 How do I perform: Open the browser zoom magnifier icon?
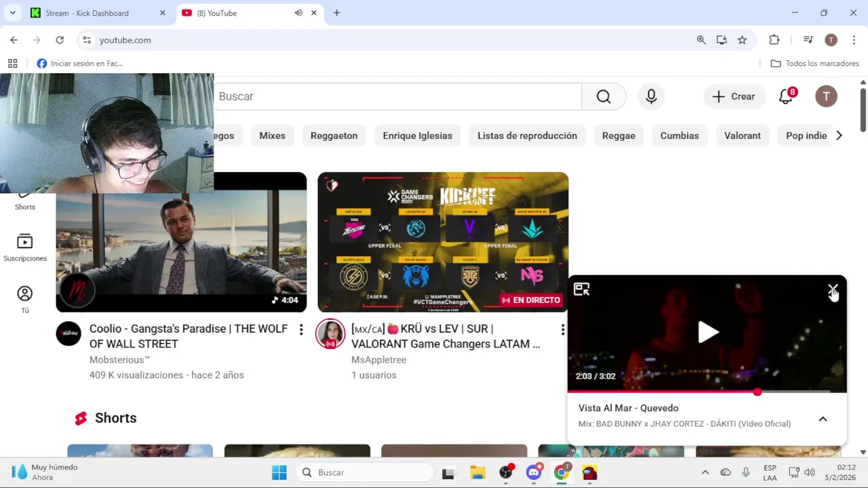[x=701, y=40]
